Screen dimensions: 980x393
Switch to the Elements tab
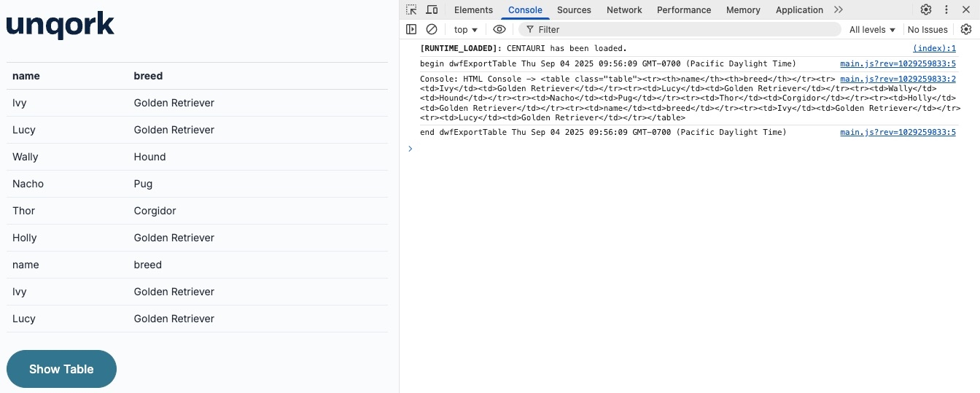[473, 9]
